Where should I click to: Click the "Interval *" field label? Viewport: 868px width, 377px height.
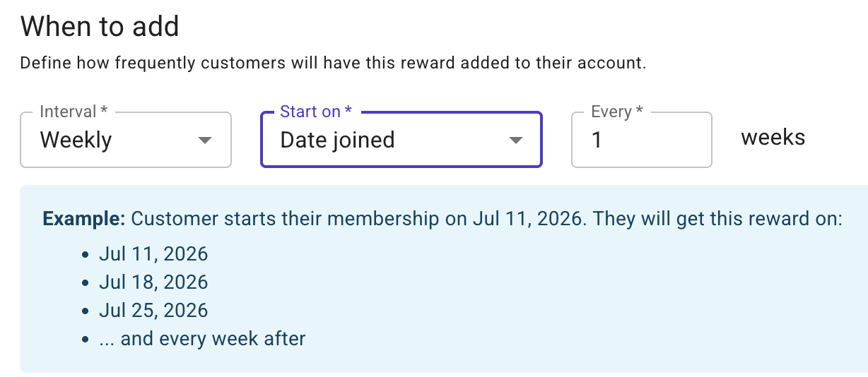click(74, 112)
